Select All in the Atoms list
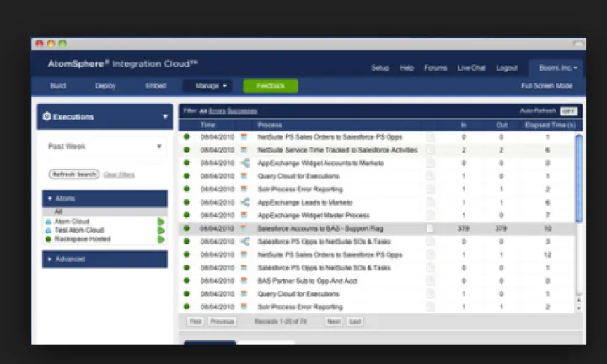The image size is (607, 364). pos(105,211)
